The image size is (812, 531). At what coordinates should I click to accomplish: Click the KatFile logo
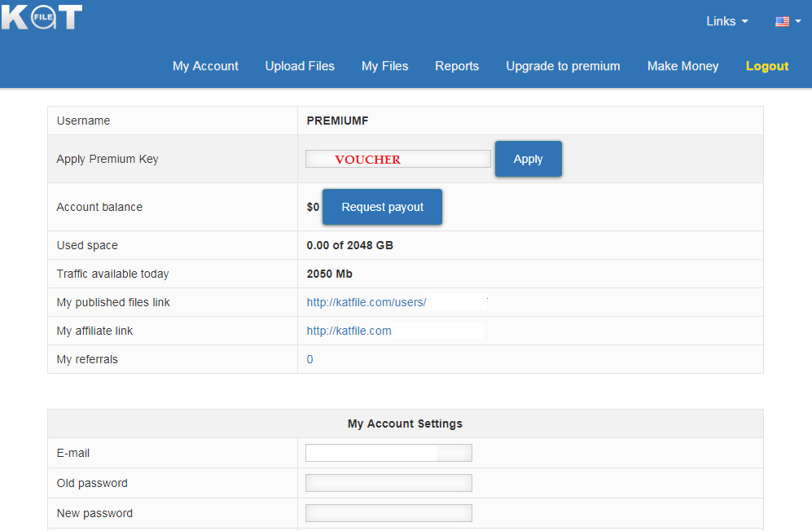pos(42,17)
